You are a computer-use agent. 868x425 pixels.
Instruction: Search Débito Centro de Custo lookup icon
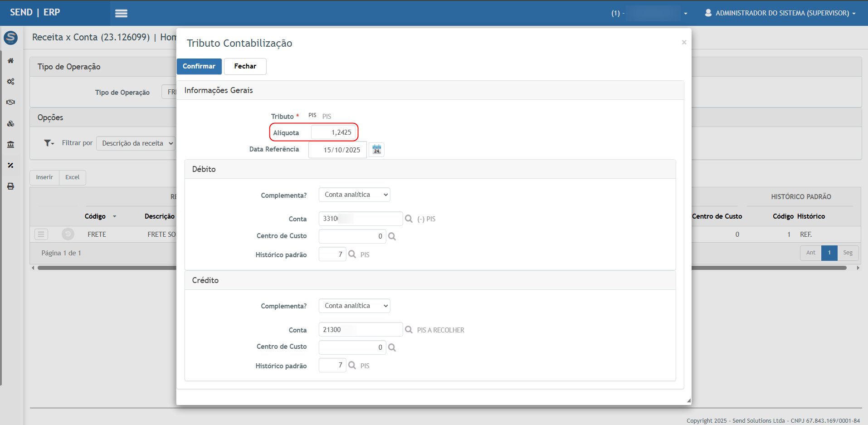coord(392,236)
